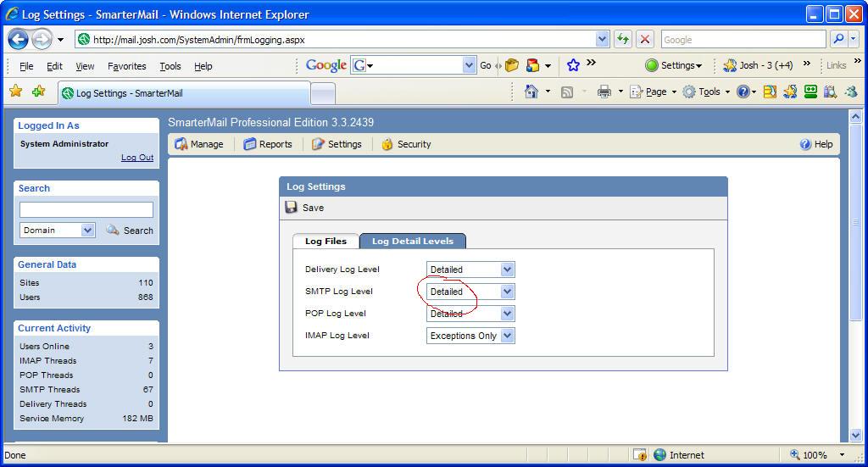Click the Log Out link

coord(137,158)
